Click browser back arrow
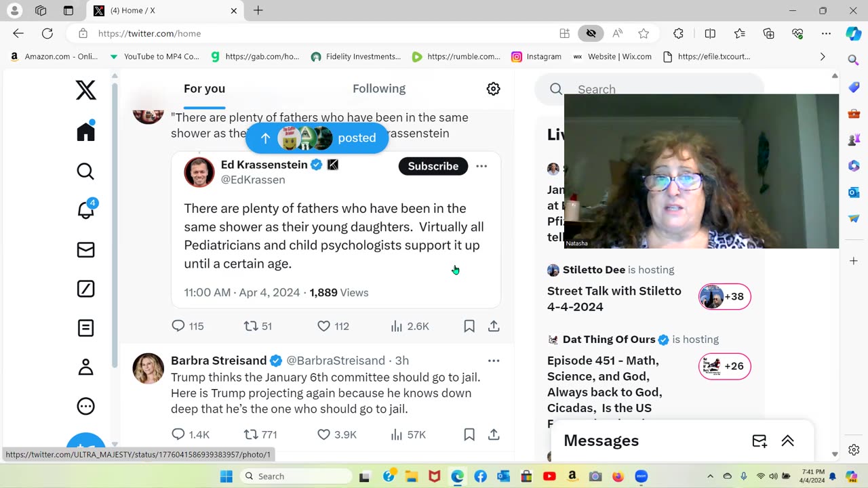 18,33
